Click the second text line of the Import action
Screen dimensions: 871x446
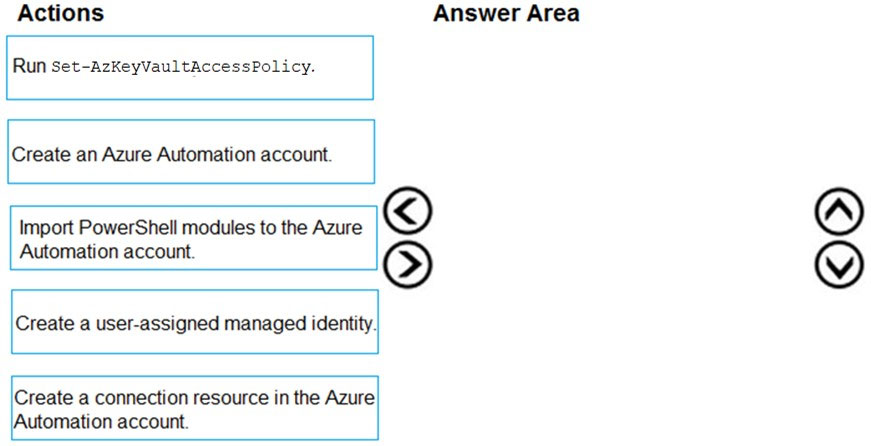click(105, 251)
